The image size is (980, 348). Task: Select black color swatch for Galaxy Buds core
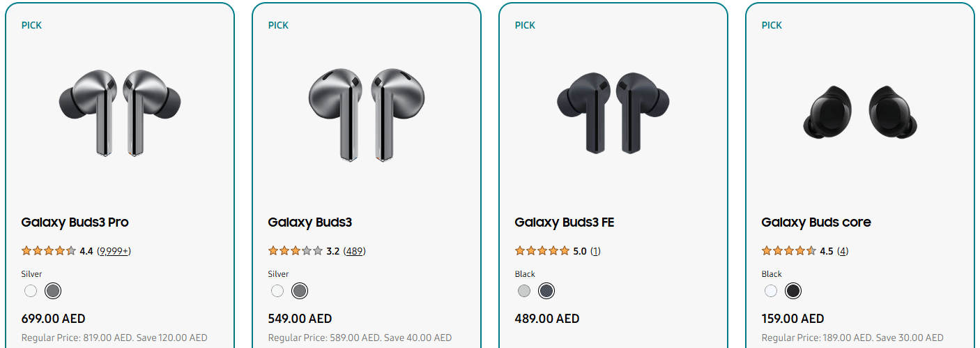click(793, 291)
